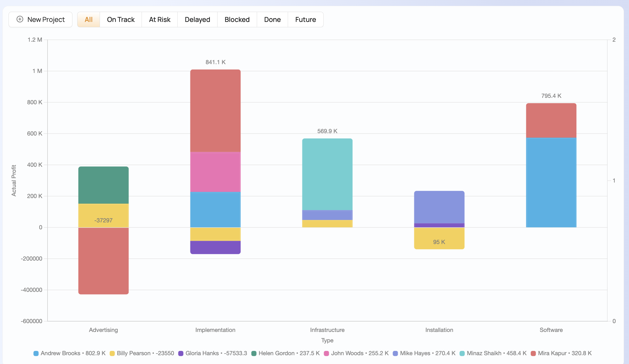Click the plus icon in New Project

click(20, 19)
